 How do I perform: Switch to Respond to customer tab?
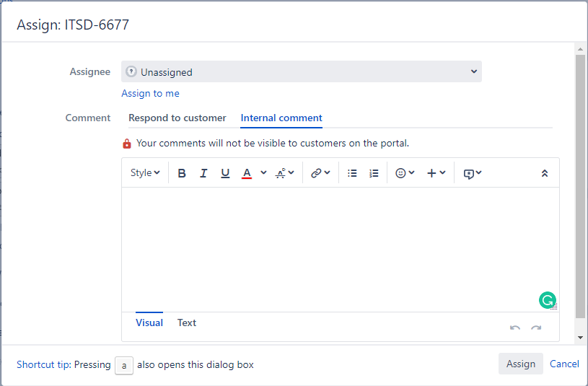tap(177, 118)
